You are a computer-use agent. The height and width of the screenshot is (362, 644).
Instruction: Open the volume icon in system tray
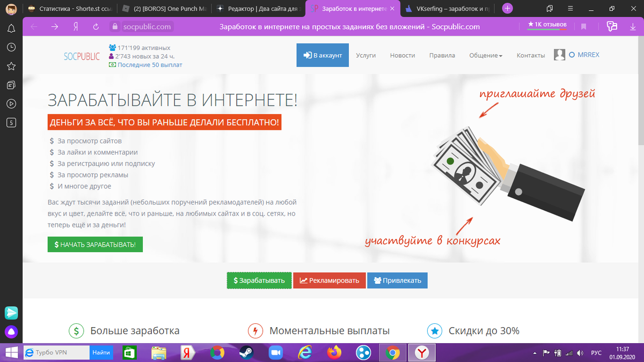tap(579, 352)
